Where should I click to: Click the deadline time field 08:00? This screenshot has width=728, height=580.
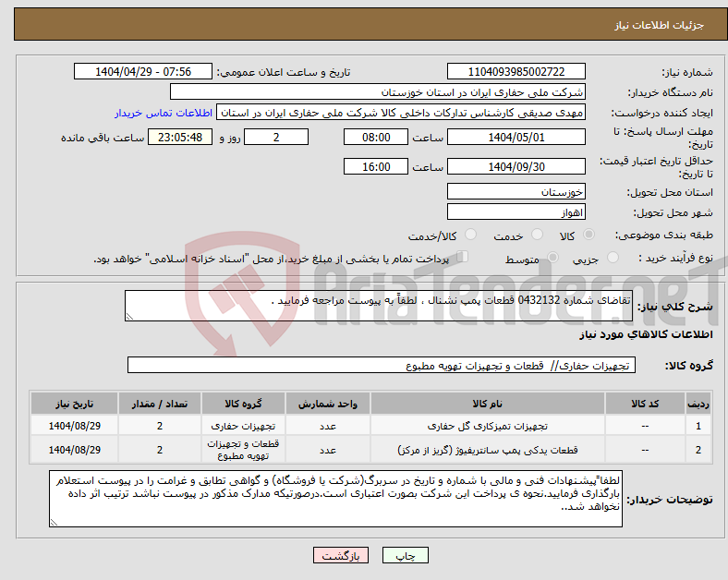tap(376, 138)
